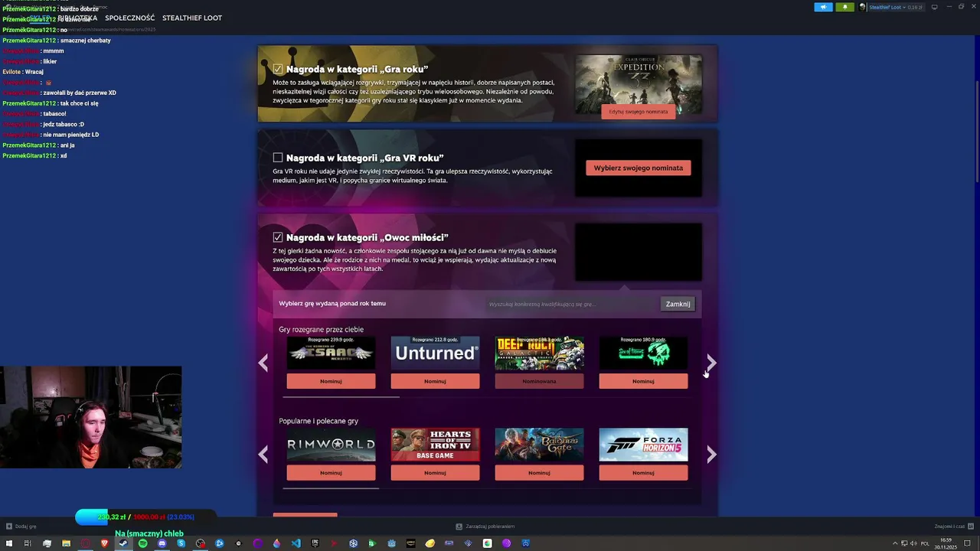This screenshot has width=980, height=551.
Task: Show next Popularne i polecane games
Action: [711, 455]
